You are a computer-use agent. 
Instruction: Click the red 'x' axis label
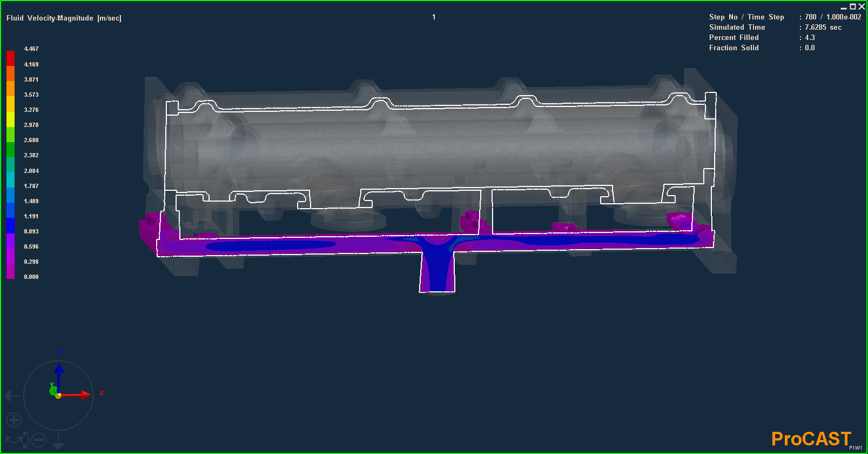[x=102, y=393]
